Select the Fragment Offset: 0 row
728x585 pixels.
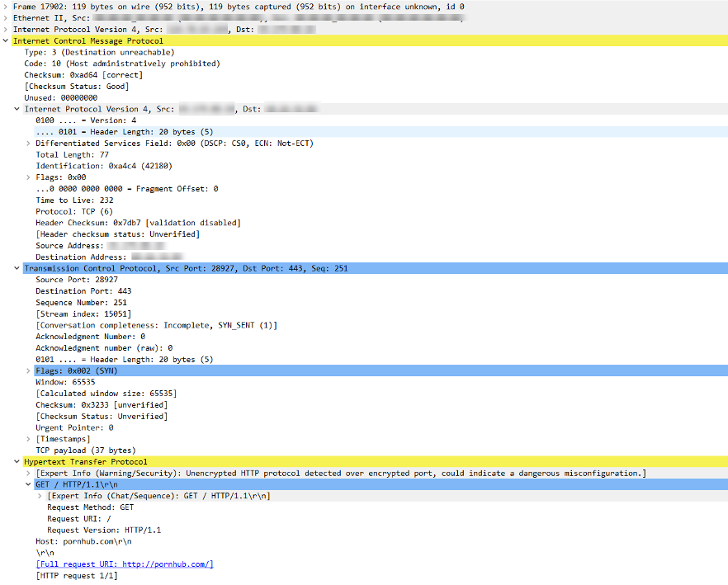pyautogui.click(x=127, y=189)
